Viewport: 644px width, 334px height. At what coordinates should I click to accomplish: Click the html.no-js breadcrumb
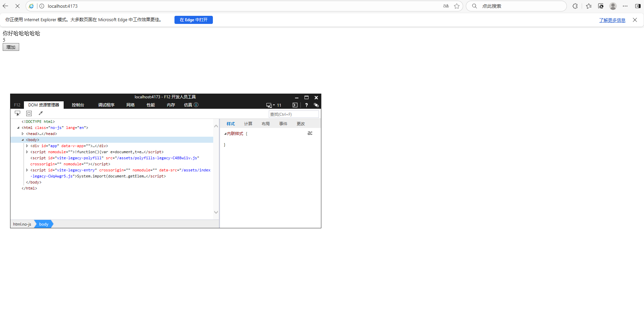click(22, 224)
